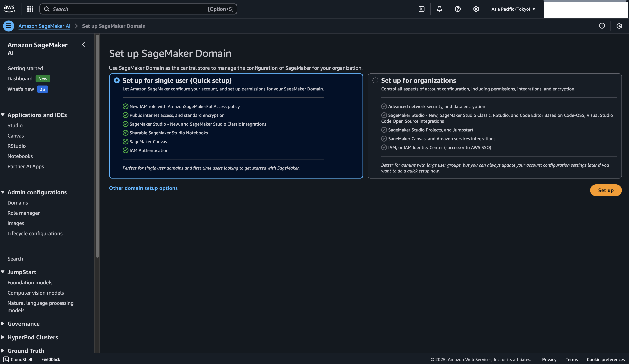This screenshot has width=629, height=364.
Task: Open the settings gear in top bar
Action: pyautogui.click(x=476, y=9)
